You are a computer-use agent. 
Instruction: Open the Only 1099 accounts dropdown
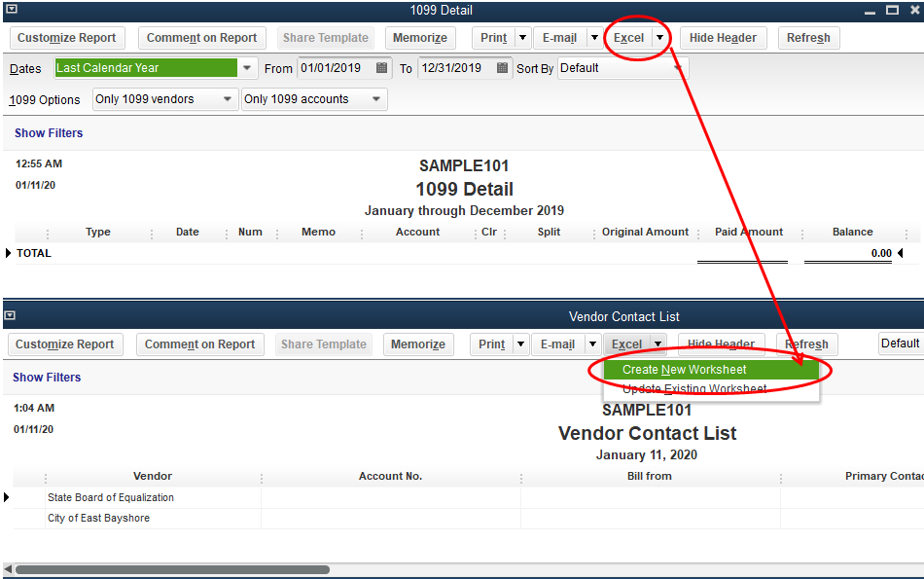tap(376, 99)
